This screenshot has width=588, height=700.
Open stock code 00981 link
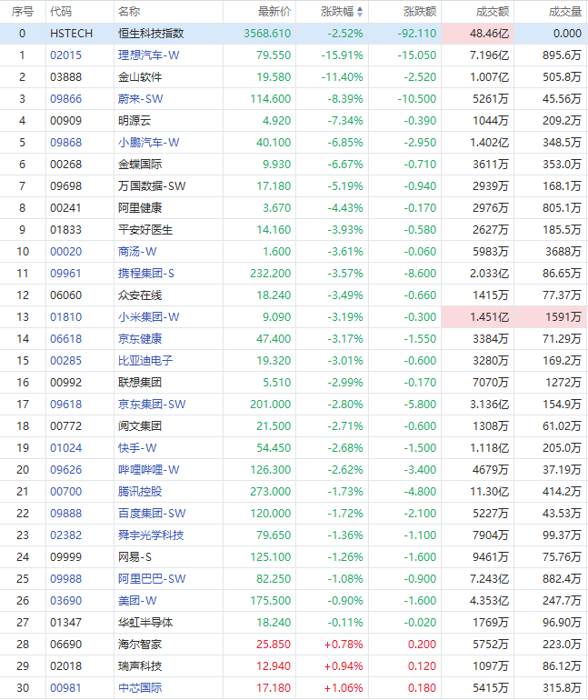66,688
